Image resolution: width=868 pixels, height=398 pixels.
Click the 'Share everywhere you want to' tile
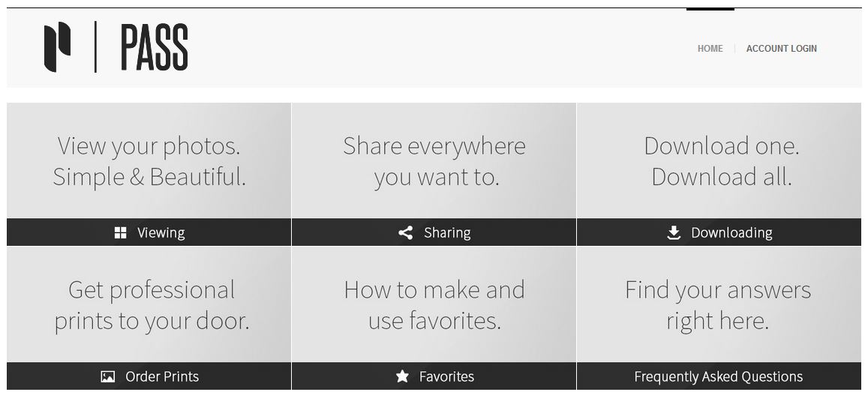(x=434, y=161)
